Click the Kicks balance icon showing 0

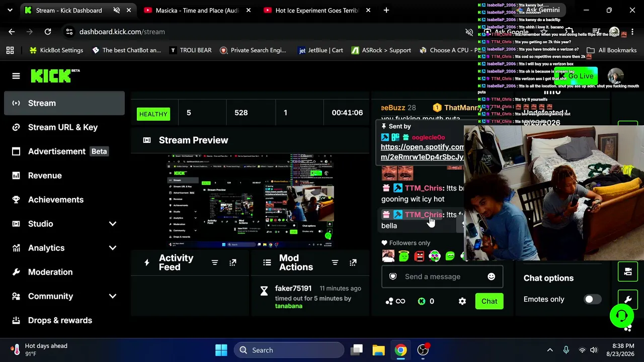click(x=422, y=301)
